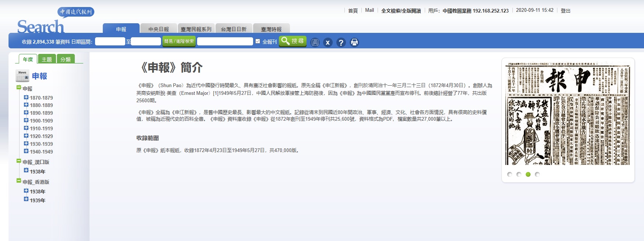Viewport: 644px width, 241px height.
Task: Click the start date input field
Action: (x=110, y=41)
